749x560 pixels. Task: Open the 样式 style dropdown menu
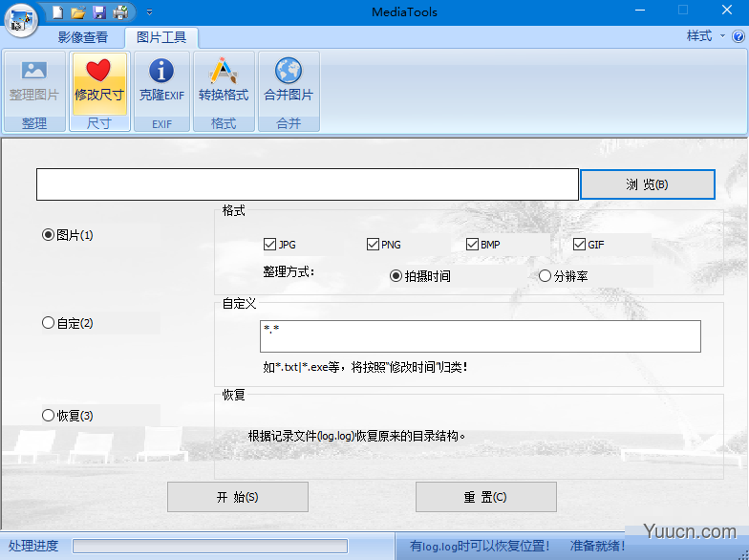[705, 36]
